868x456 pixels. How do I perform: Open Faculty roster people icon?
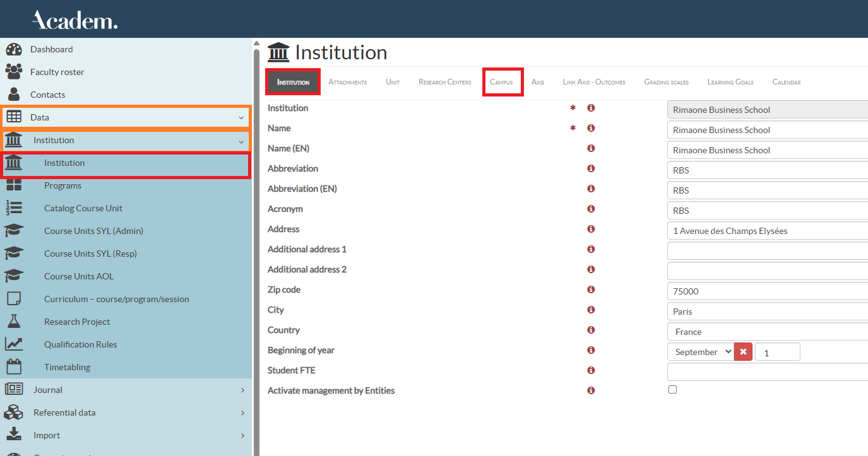pos(13,72)
